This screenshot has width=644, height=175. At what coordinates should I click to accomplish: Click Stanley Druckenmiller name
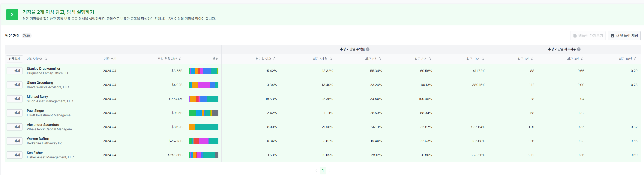43,69
